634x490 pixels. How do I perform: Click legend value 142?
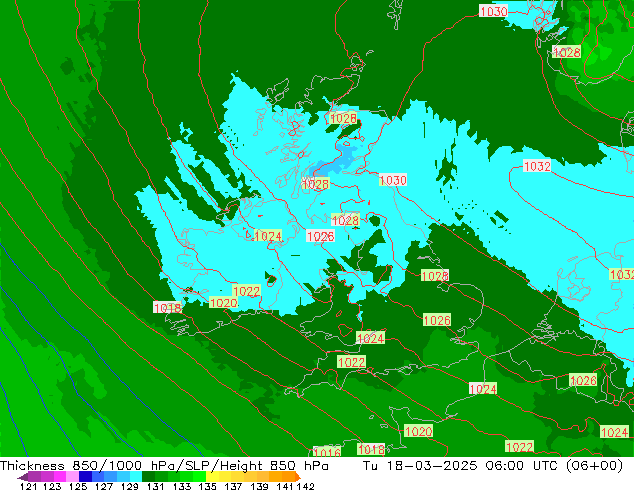[x=306, y=486]
